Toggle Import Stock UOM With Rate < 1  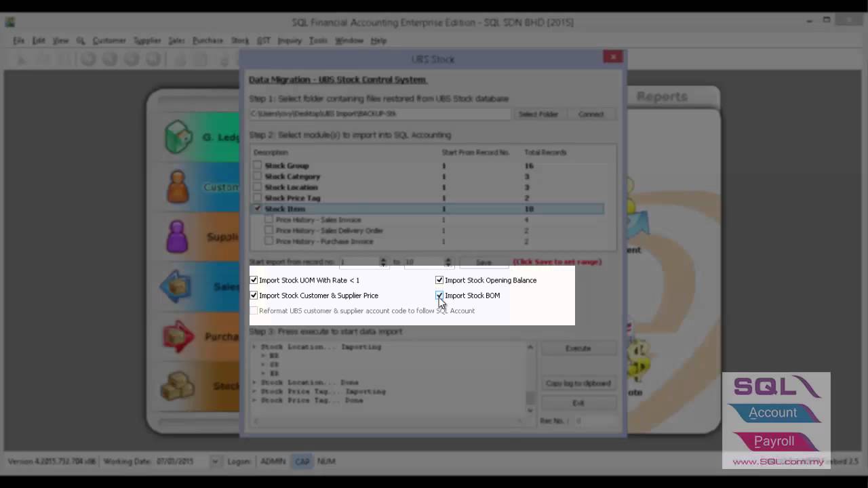point(254,280)
